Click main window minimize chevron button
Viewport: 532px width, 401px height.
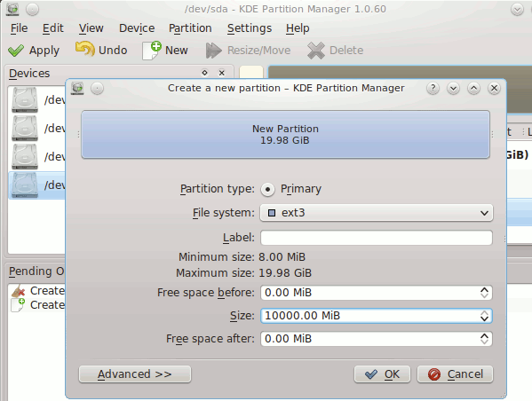[x=517, y=10]
